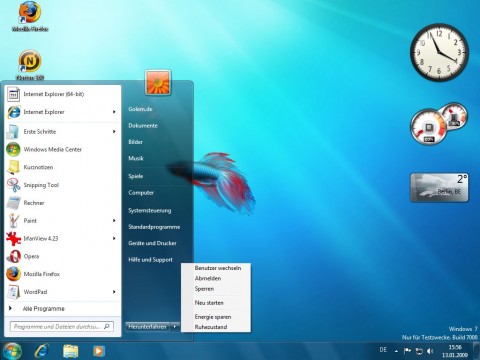Open the Norton 360 desktop shortcut
Viewport: 480px width, 360px height.
(30, 65)
